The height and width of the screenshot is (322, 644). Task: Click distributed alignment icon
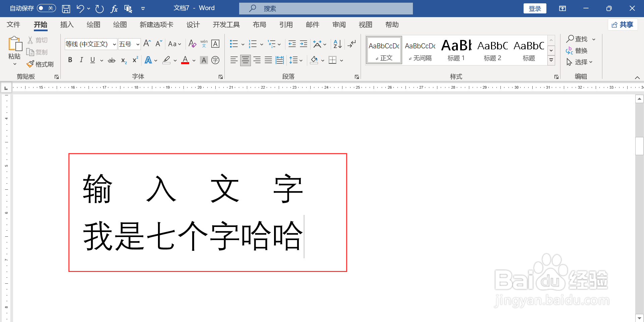pyautogui.click(x=280, y=60)
